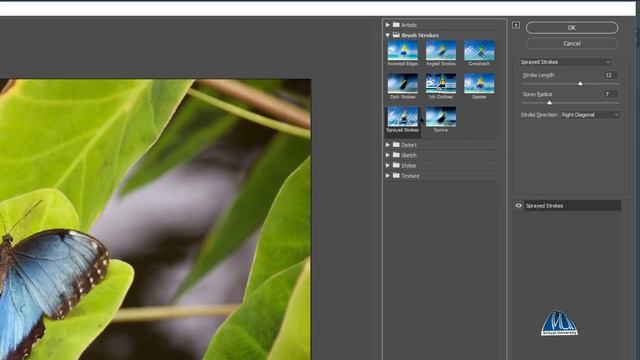
Task: Click the Cancel button
Action: 572,44
